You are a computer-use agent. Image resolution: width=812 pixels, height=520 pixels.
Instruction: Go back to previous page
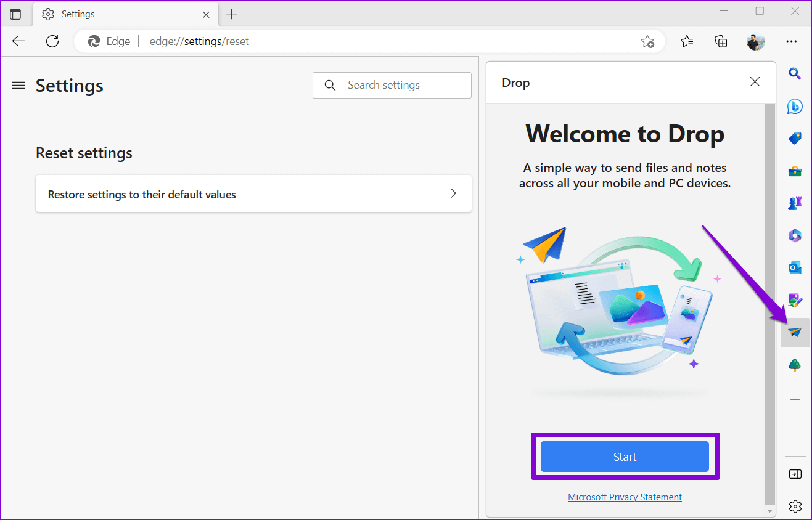(18, 41)
